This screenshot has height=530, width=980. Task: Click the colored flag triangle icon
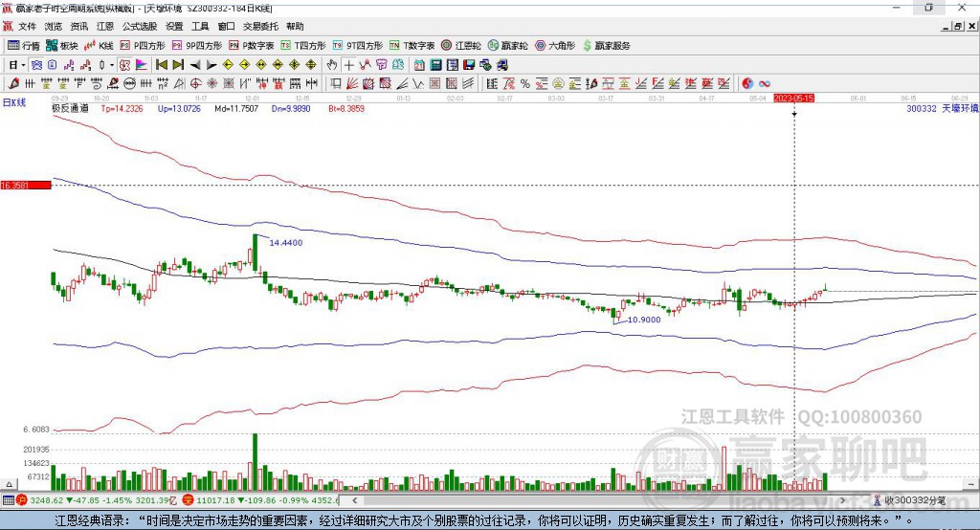[142, 65]
